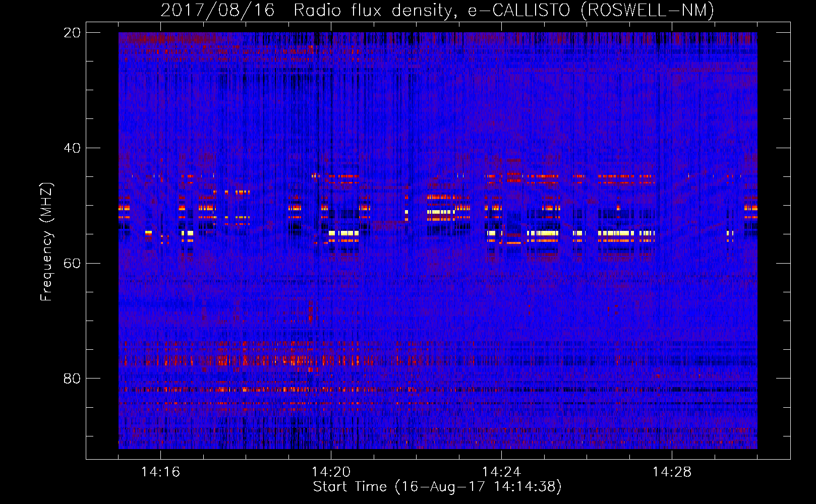Click the 40 frequency tick label

tap(72, 148)
